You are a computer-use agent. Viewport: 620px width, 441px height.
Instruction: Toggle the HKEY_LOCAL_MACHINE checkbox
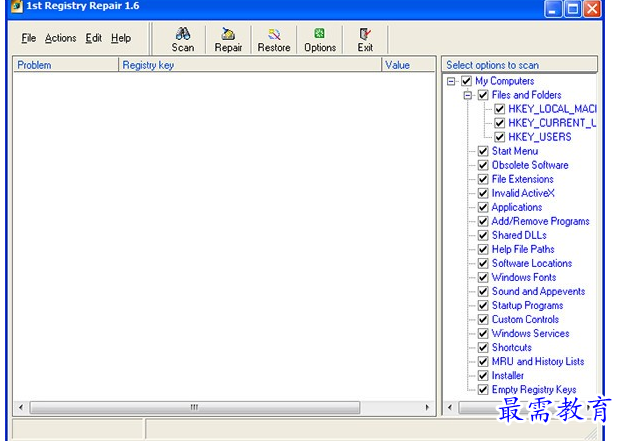[500, 109]
